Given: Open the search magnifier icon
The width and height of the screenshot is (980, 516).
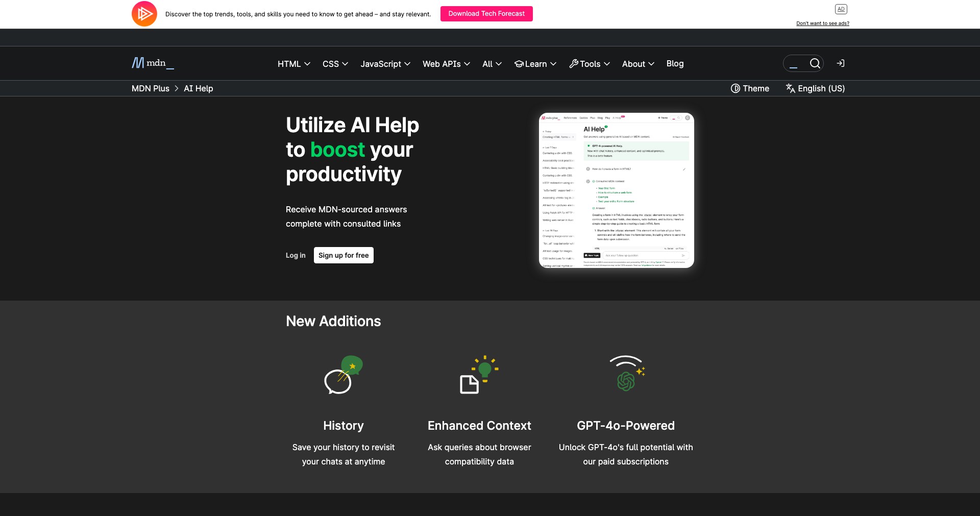Looking at the screenshot, I should coord(815,63).
